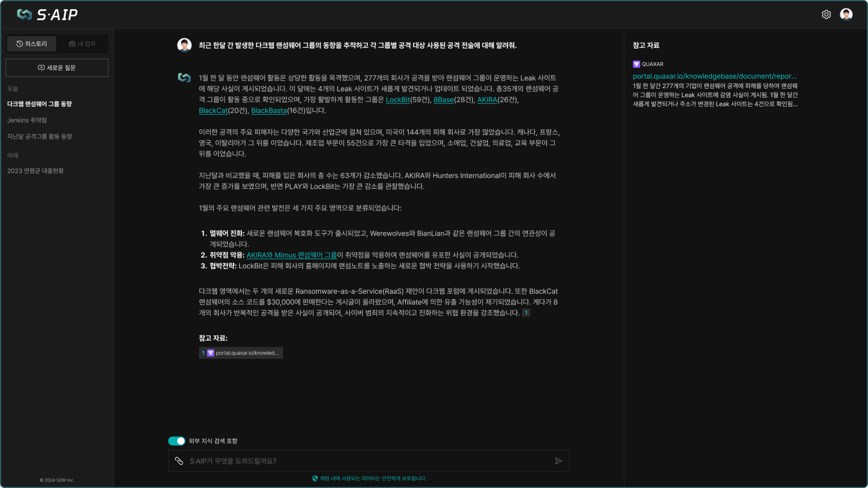868x488 pixels.
Task: Open 지난달 공격그룹 활동 동향 history item
Action: coord(40,137)
